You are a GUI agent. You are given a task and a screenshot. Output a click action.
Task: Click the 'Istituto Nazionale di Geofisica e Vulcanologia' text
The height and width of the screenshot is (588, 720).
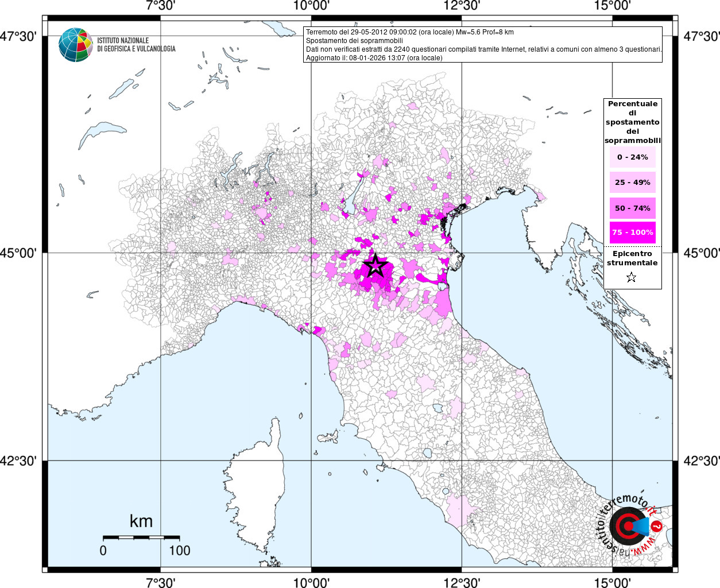[x=136, y=45]
